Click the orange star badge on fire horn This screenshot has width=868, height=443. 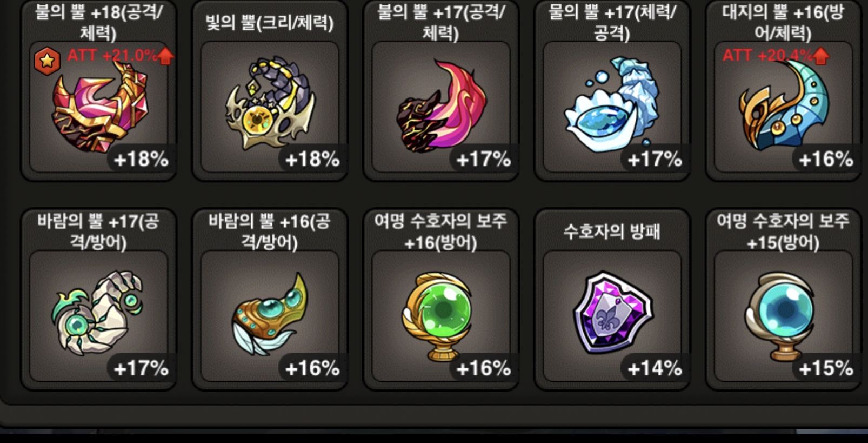click(x=47, y=61)
